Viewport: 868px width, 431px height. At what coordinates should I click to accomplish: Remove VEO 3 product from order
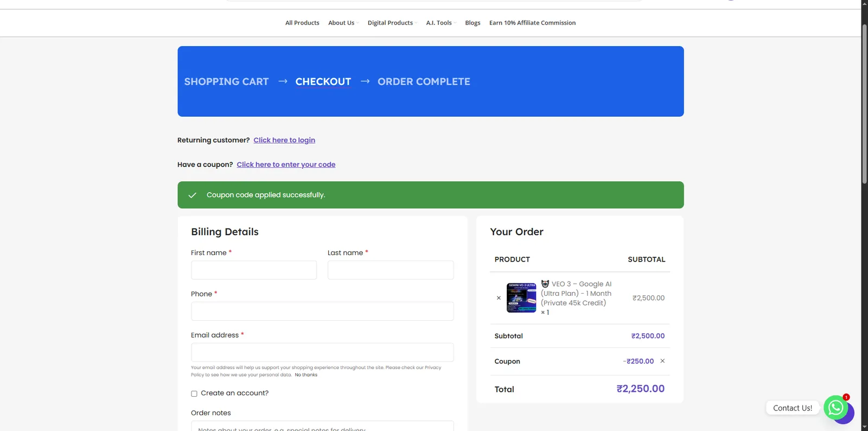click(x=499, y=298)
